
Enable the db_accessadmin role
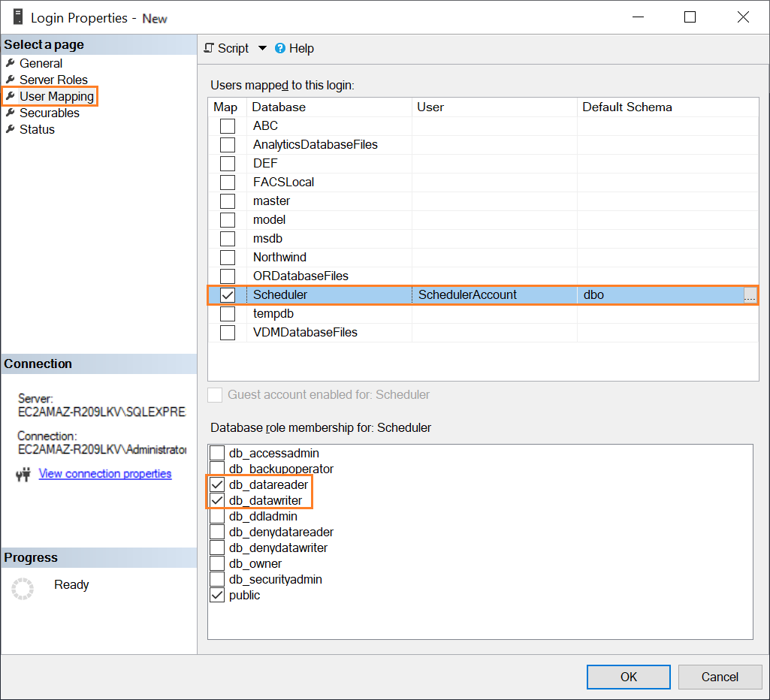coord(217,453)
